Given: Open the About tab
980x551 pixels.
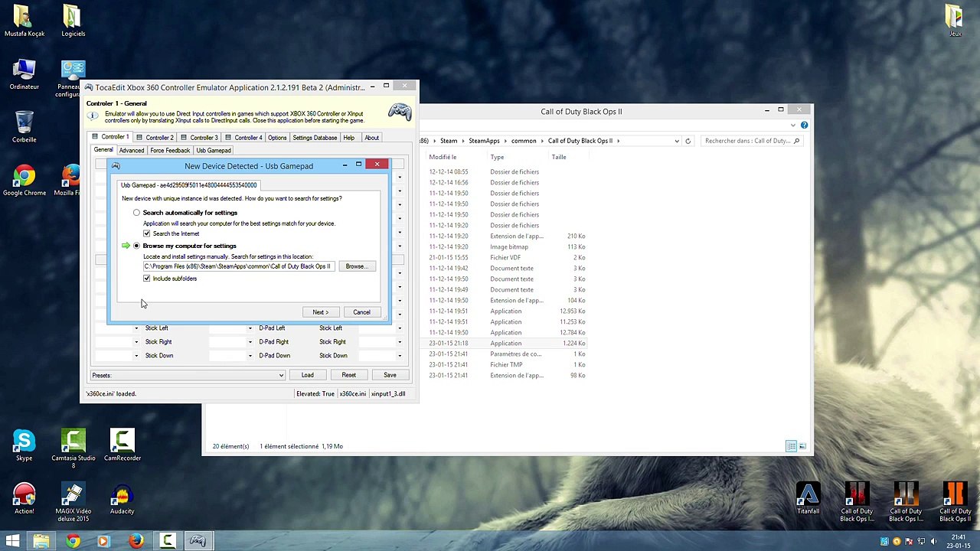Looking at the screenshot, I should pyautogui.click(x=371, y=138).
